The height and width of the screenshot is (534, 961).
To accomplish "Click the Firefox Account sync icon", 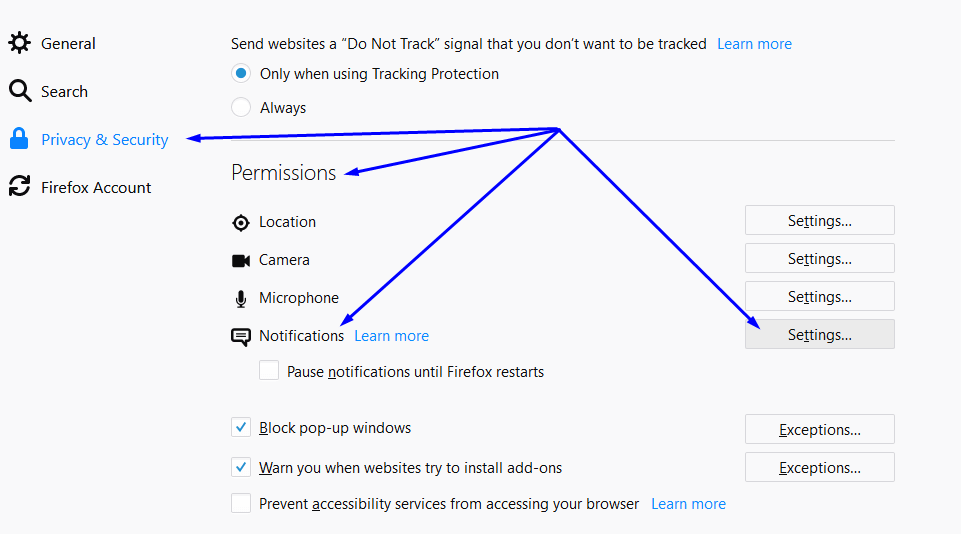I will (20, 186).
